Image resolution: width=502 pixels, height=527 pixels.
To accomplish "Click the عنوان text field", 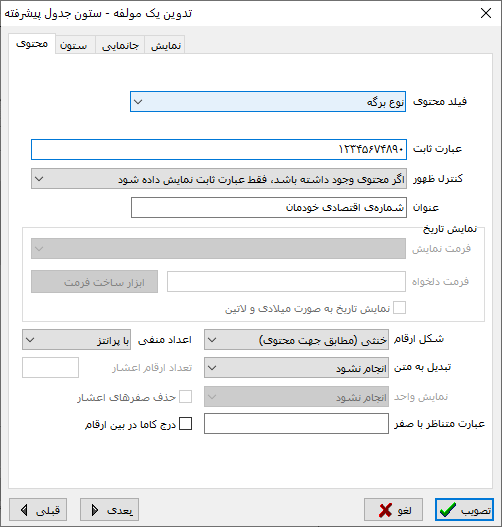I will [x=269, y=208].
